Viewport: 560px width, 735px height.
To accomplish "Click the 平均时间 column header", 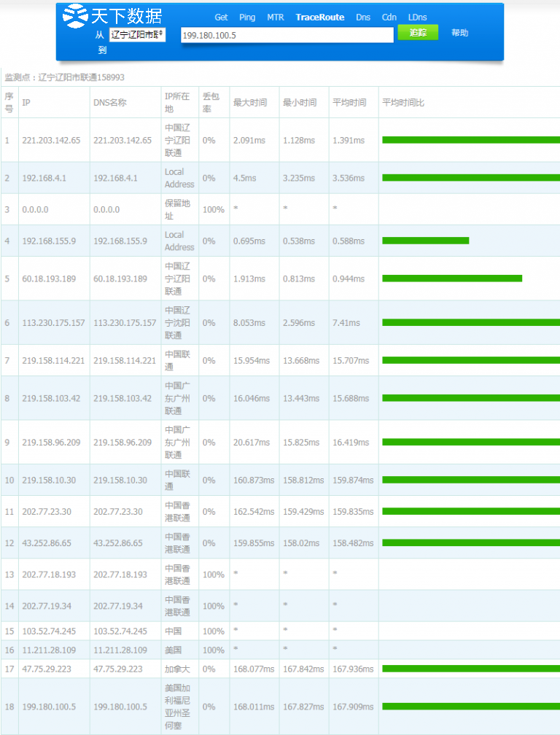I will point(349,103).
